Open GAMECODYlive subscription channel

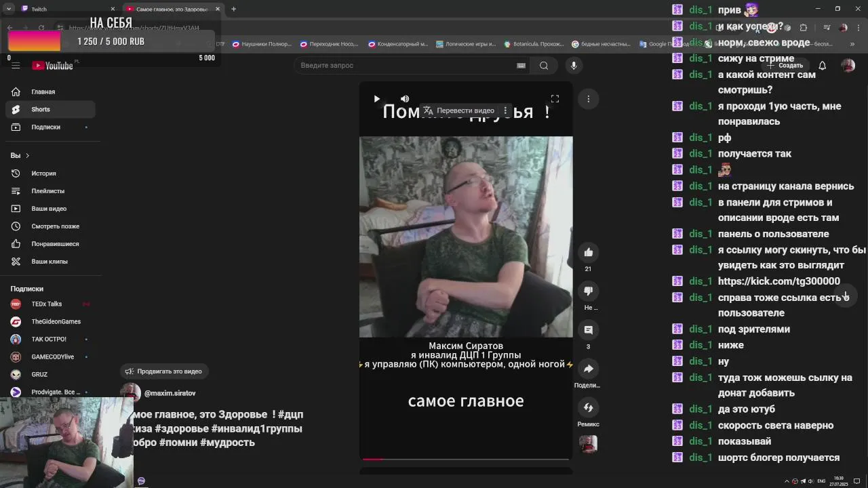click(51, 357)
